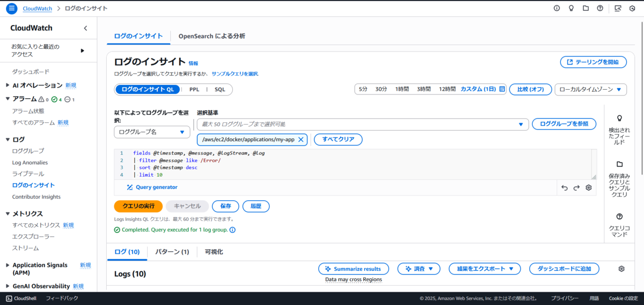Open ロググループ in the sidebar
This screenshot has width=644, height=305.
28,151
